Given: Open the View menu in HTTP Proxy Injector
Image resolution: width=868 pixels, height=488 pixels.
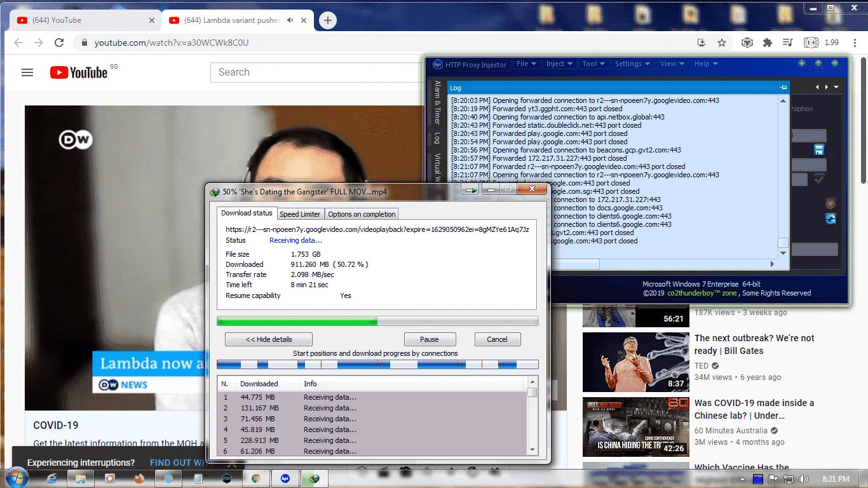Looking at the screenshot, I should click(672, 64).
